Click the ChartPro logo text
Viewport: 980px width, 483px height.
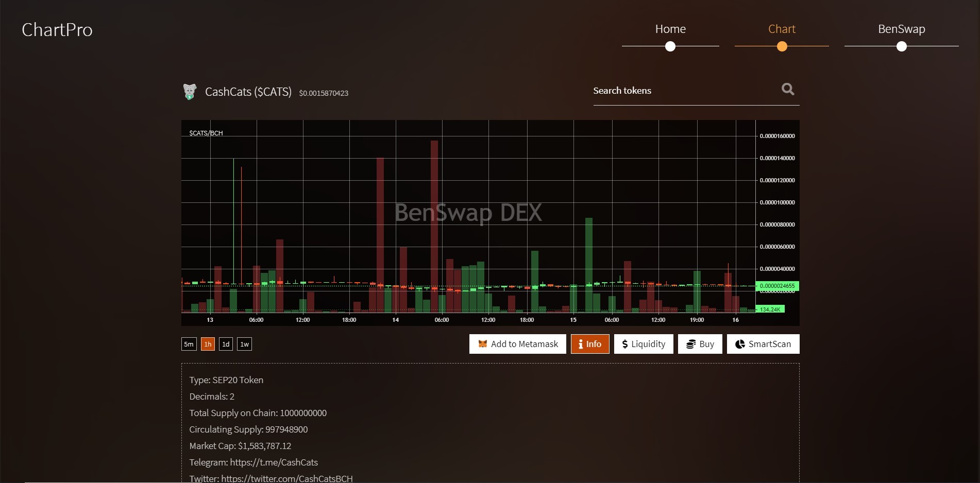click(x=57, y=30)
